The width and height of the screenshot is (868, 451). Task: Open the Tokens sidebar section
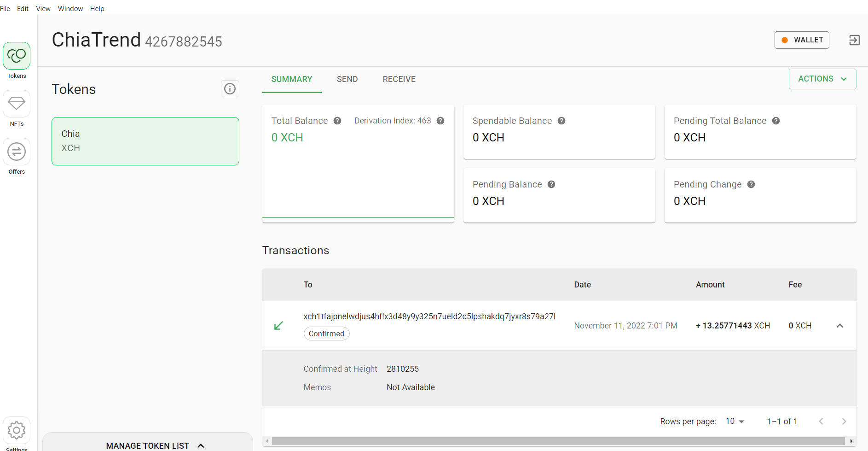click(17, 56)
